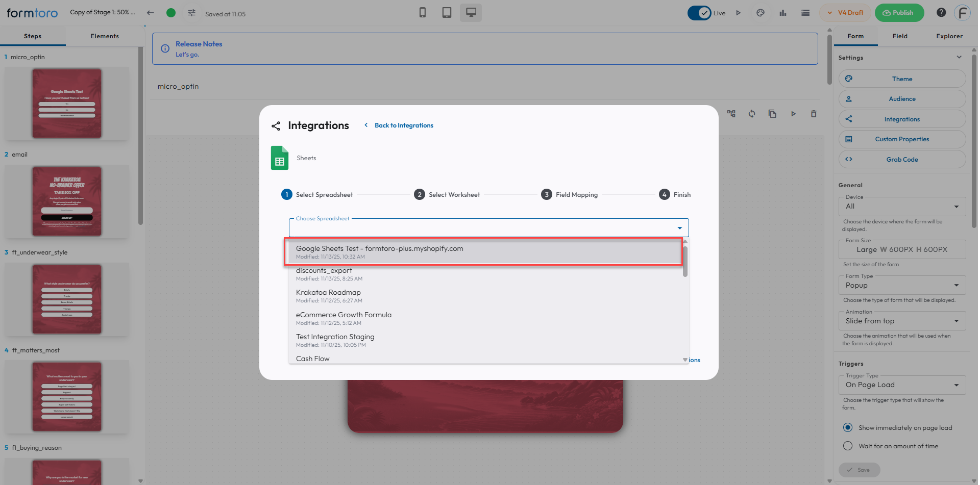Viewport: 980px width, 485px height.
Task: Click step 4 Finish
Action: coord(675,195)
